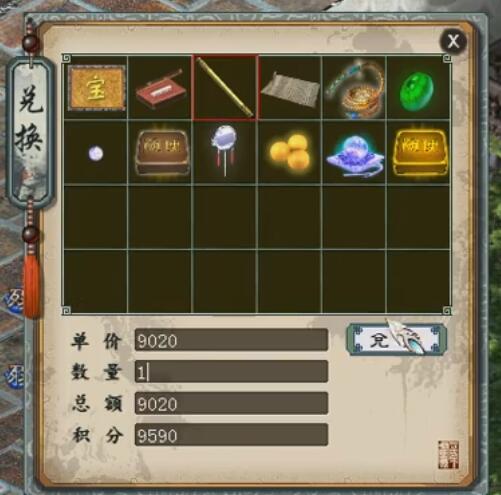This screenshot has height=495, width=501.
Task: Click the first empty slot in third row
Action: (96, 217)
